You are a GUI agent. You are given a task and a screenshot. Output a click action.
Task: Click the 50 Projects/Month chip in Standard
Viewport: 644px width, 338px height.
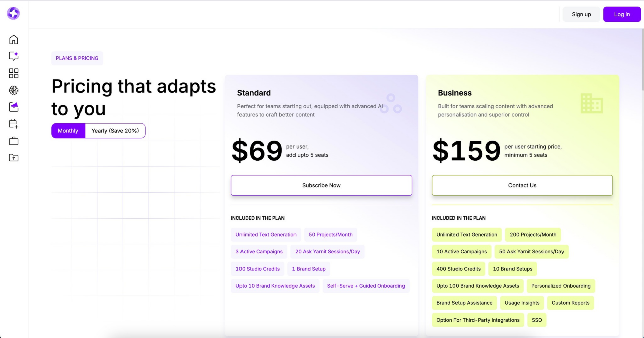330,234
